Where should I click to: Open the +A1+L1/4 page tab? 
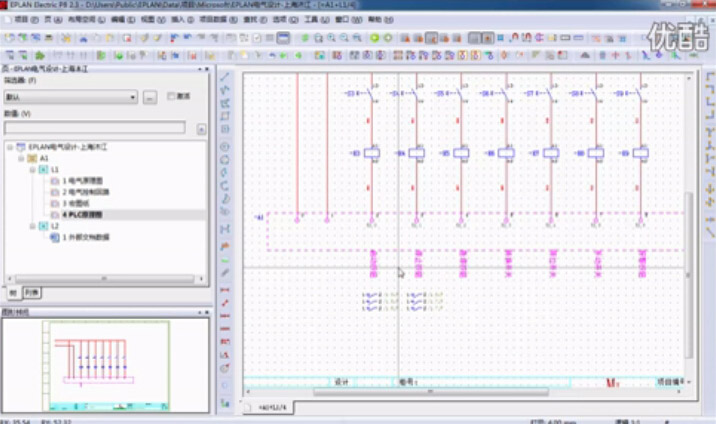point(272,407)
